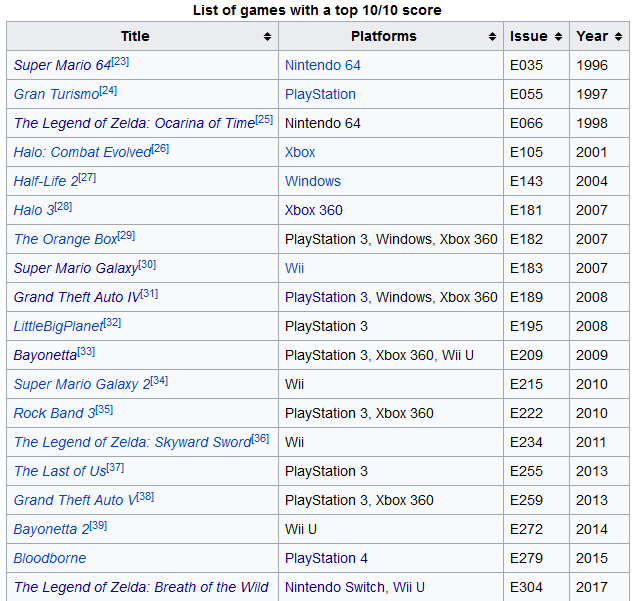Open citation [39] for Bayonetta 2
The width and height of the screenshot is (635, 601).
coord(98,525)
